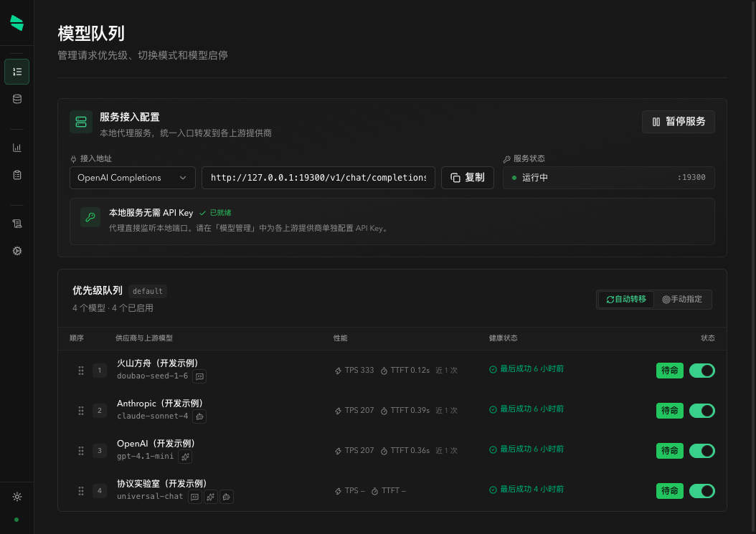Click the Anthropic（开发示例）provider name
Image resolution: width=756 pixels, height=534 pixels.
160,404
